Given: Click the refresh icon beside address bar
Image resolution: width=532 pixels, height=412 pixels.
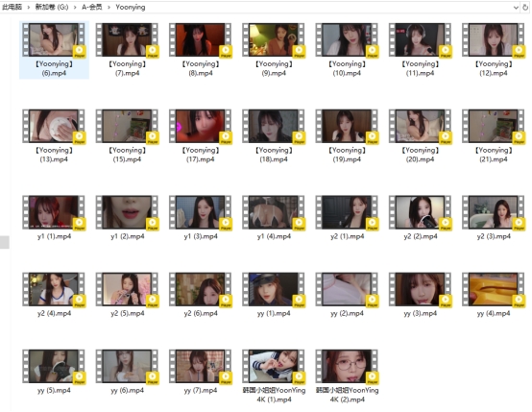Looking at the screenshot, I should click(525, 7).
